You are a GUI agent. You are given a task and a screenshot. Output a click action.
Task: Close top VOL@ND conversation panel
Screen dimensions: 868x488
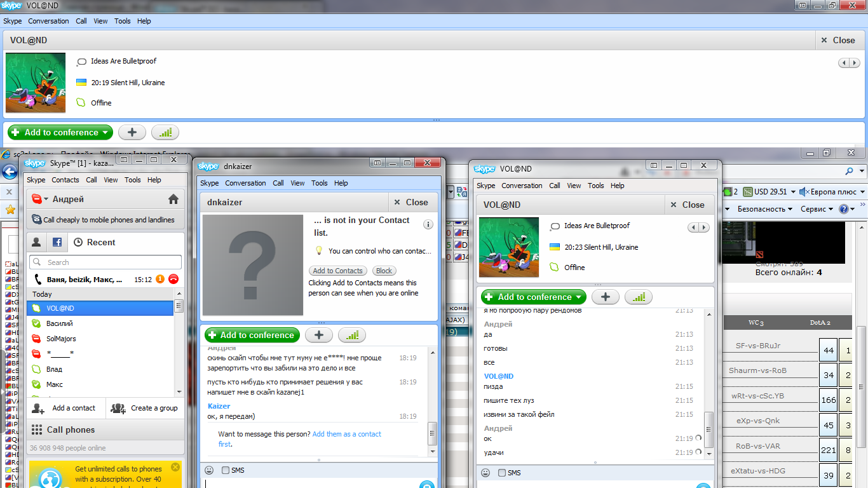point(840,40)
